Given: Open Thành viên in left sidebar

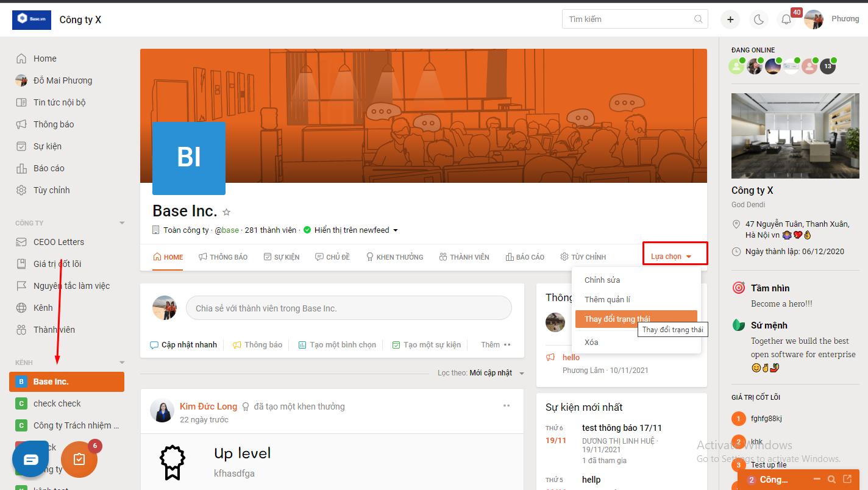Looking at the screenshot, I should (54, 330).
